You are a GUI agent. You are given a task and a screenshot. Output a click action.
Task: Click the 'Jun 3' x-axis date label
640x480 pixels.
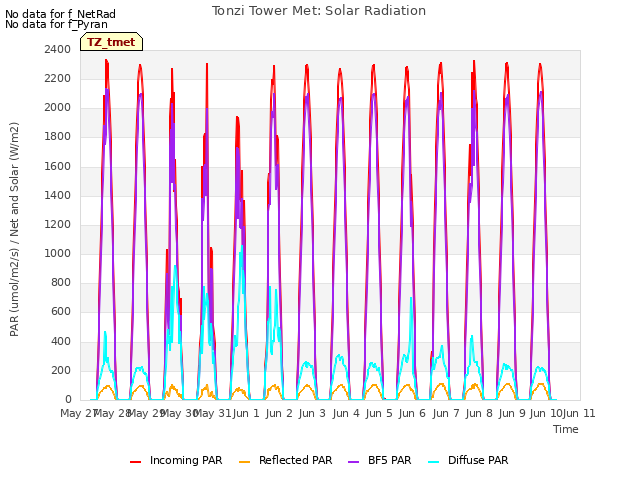click(x=312, y=413)
